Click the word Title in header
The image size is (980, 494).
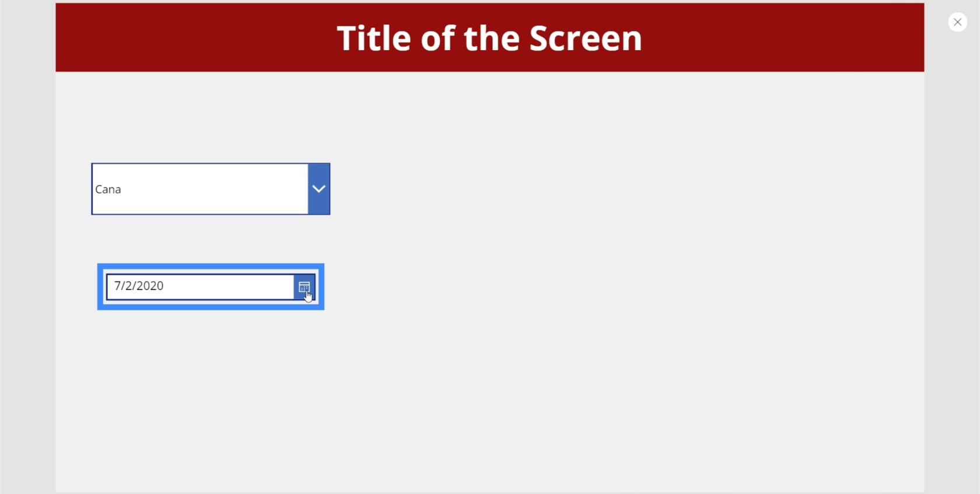(374, 38)
